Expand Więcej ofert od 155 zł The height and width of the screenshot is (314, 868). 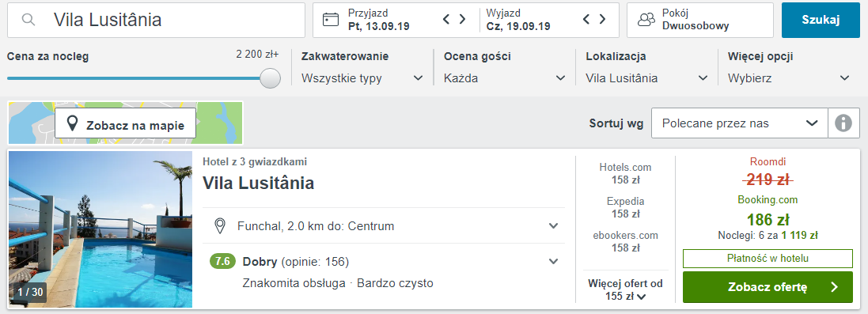(x=625, y=289)
